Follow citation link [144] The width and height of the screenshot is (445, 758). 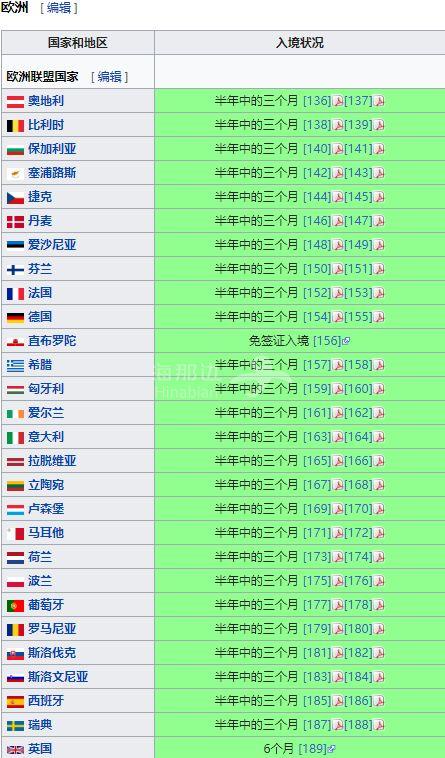[x=317, y=197]
